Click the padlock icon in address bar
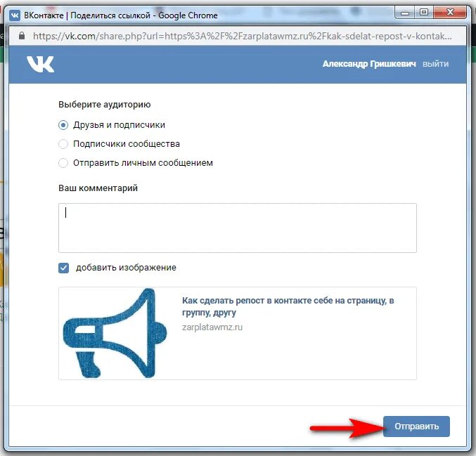The image size is (476, 456). [22, 36]
